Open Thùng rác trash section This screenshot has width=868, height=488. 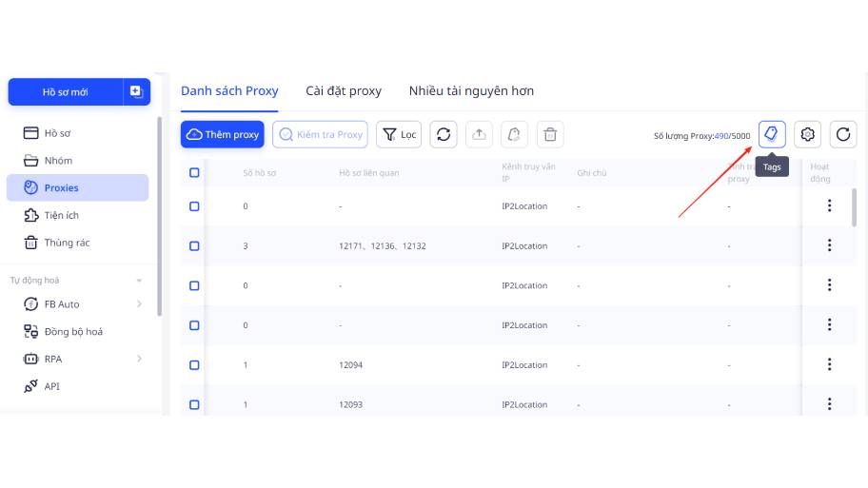click(x=77, y=243)
